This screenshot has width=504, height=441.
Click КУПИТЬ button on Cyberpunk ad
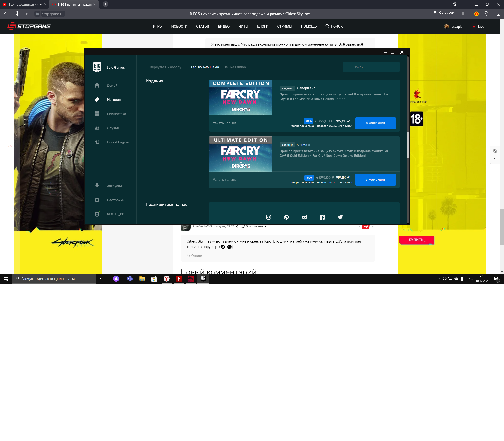[417, 240]
